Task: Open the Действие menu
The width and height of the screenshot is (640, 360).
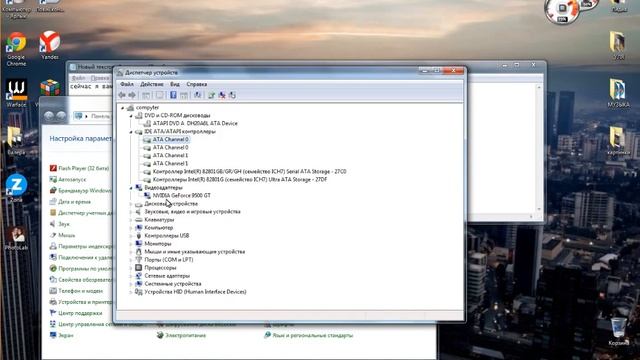Action: click(152, 84)
